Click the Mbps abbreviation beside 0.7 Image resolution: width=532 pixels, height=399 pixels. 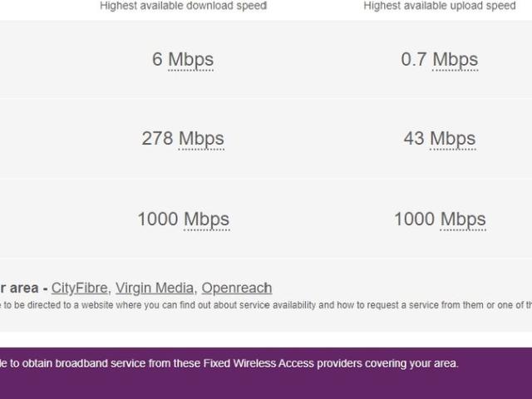coord(456,60)
